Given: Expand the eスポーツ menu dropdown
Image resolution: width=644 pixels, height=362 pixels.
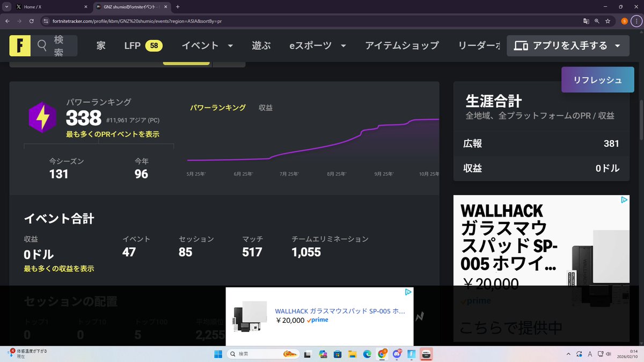Looking at the screenshot, I should tap(343, 46).
